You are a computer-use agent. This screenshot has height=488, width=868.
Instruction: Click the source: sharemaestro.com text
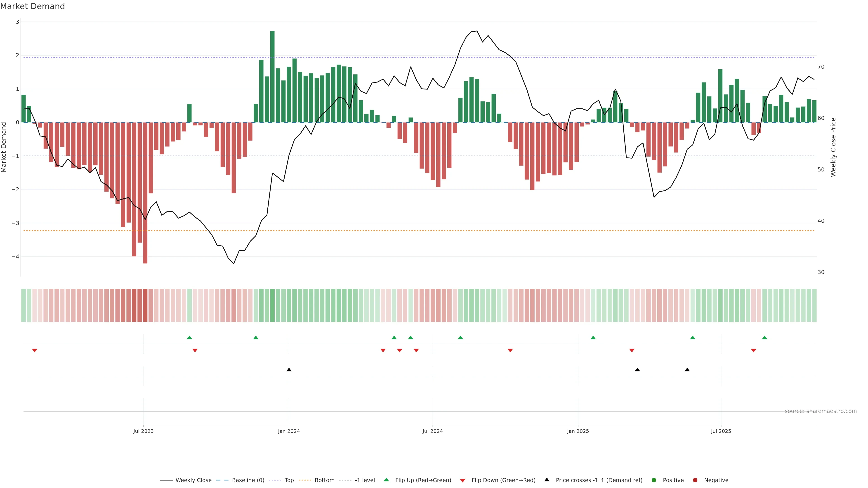[x=821, y=411]
